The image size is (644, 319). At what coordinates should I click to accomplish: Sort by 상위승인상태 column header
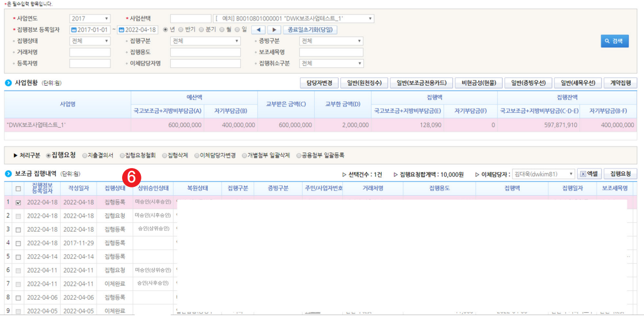point(153,189)
